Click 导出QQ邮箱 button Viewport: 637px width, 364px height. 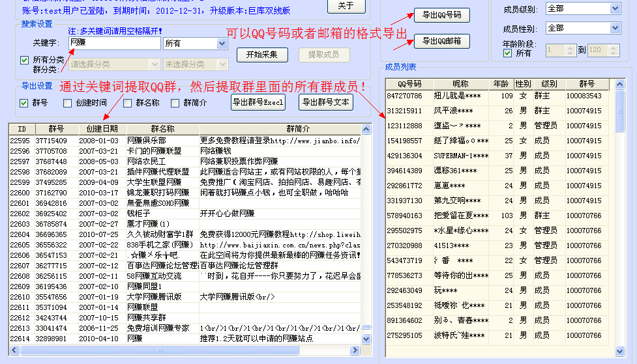[442, 41]
